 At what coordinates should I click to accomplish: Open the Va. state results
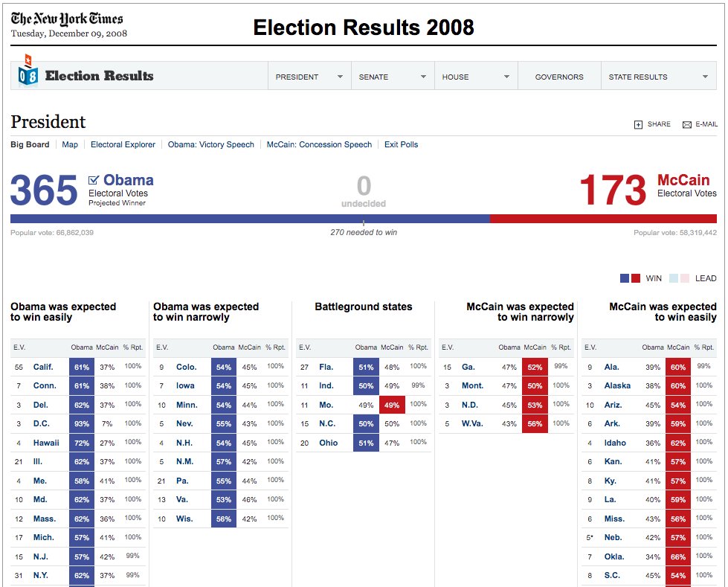coord(182,499)
